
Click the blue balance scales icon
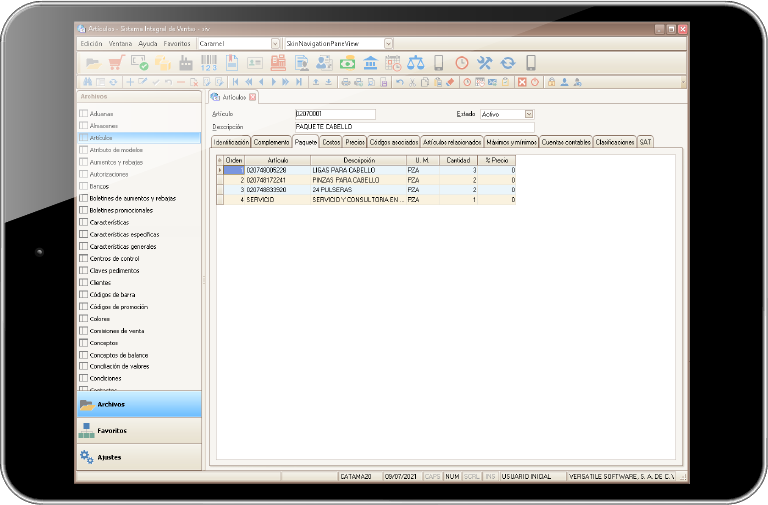tap(416, 63)
